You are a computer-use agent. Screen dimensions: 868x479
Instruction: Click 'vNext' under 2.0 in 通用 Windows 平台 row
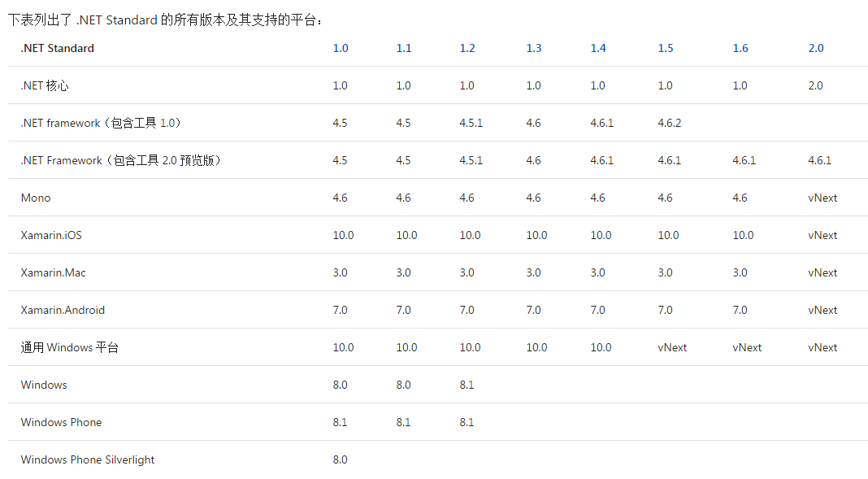pos(822,347)
